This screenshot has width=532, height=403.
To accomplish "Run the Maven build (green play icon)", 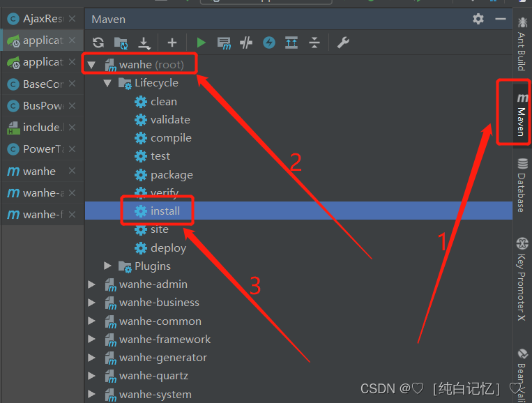I will (202, 43).
